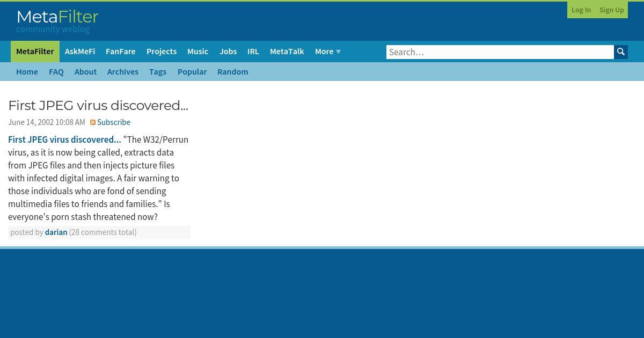Open the FanFare tab
This screenshot has height=338, width=644.
[x=121, y=52]
